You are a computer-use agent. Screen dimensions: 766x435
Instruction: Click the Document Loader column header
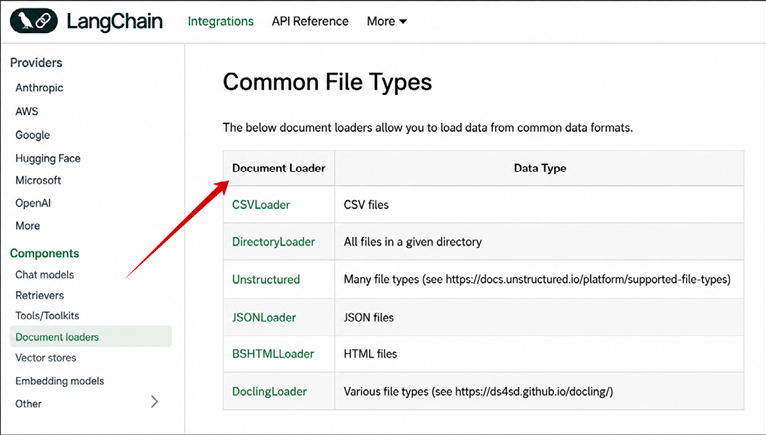tap(279, 168)
